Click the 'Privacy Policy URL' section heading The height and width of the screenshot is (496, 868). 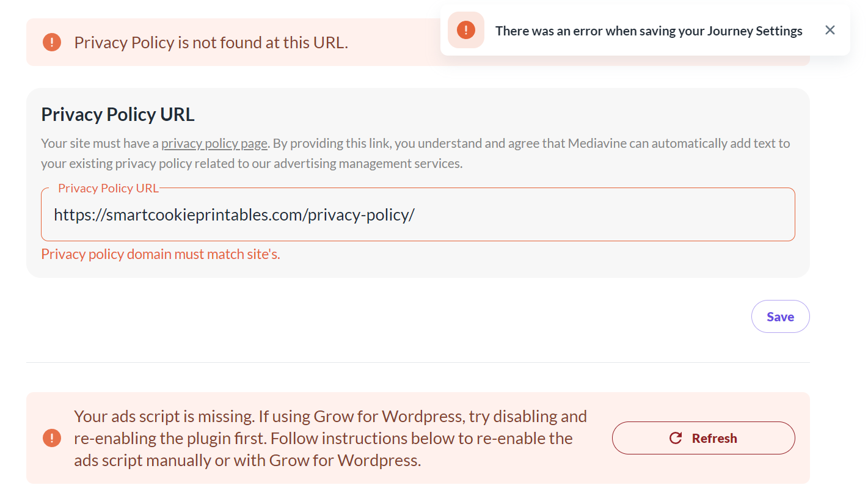pos(118,114)
